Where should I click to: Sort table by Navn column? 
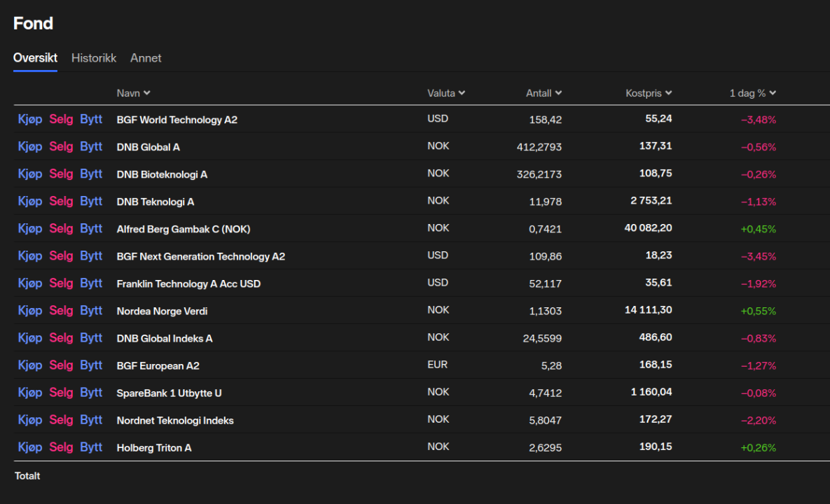[133, 93]
